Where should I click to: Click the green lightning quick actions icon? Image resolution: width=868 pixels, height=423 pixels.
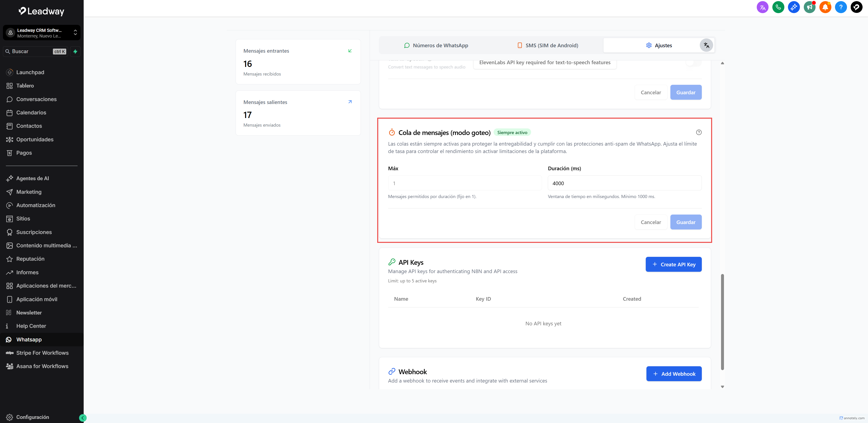pos(75,52)
